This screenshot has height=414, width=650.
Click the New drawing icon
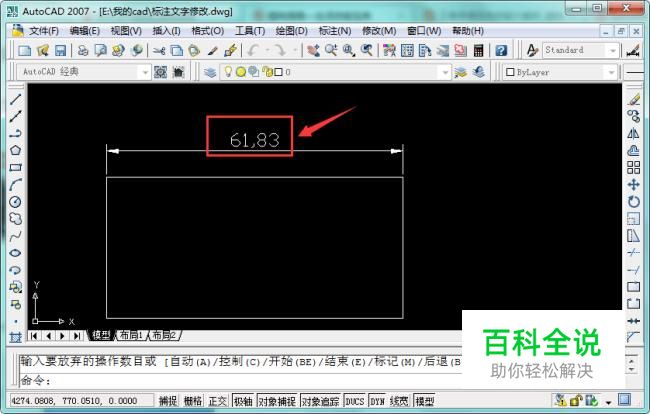(24, 51)
